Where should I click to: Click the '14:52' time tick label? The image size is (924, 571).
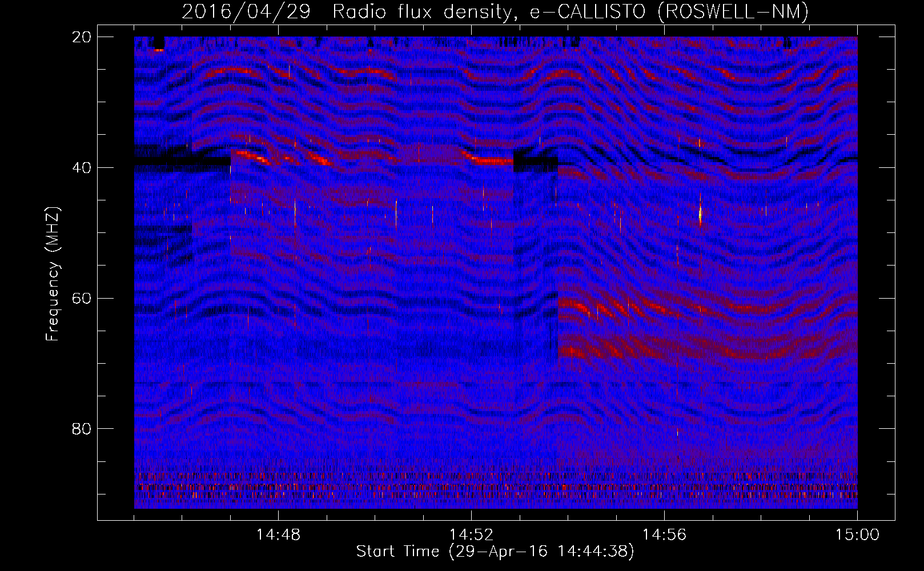coord(471,535)
